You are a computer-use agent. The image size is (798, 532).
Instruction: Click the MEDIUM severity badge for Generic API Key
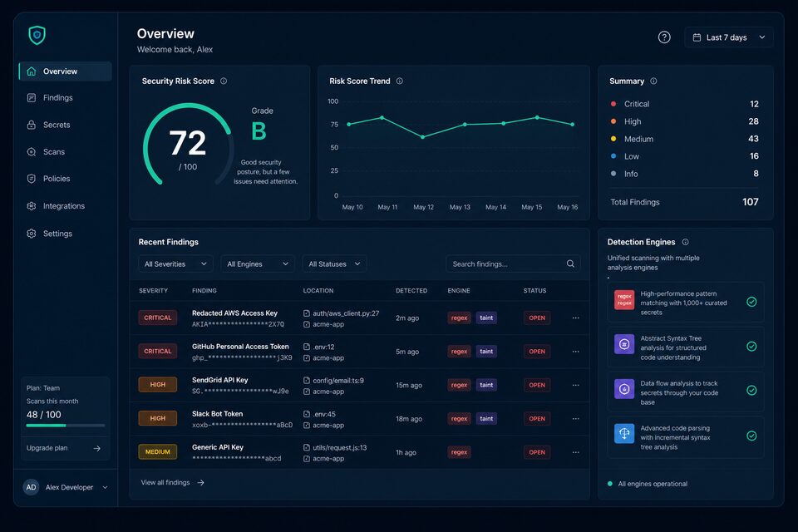[x=158, y=451]
